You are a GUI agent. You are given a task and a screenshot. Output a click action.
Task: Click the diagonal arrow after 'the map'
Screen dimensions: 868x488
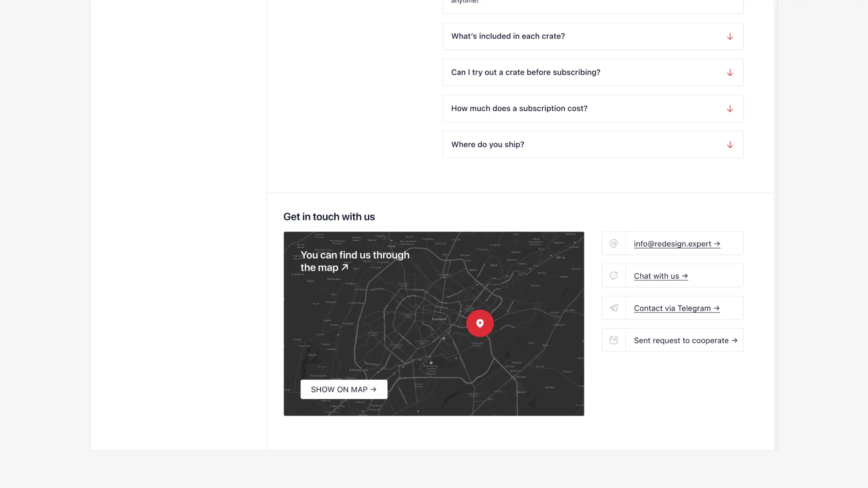(345, 268)
